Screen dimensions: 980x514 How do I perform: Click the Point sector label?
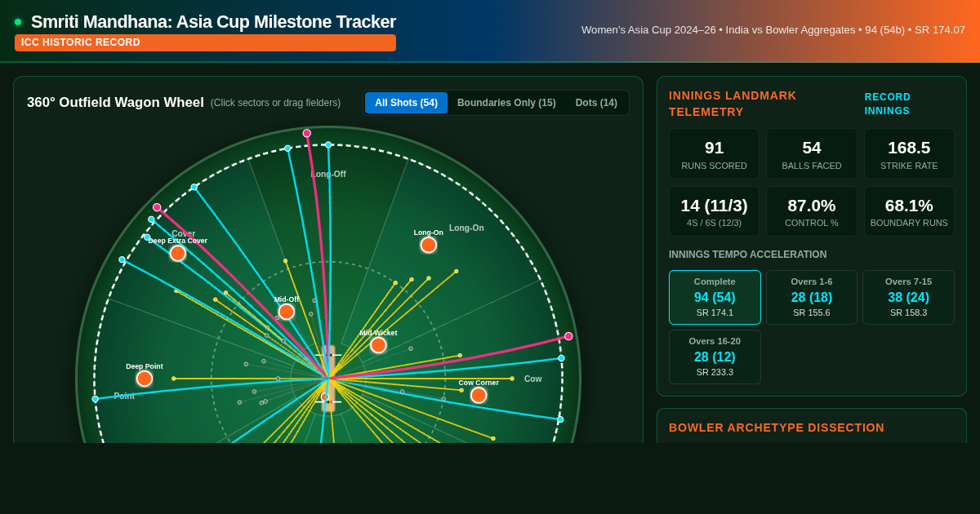click(x=124, y=396)
